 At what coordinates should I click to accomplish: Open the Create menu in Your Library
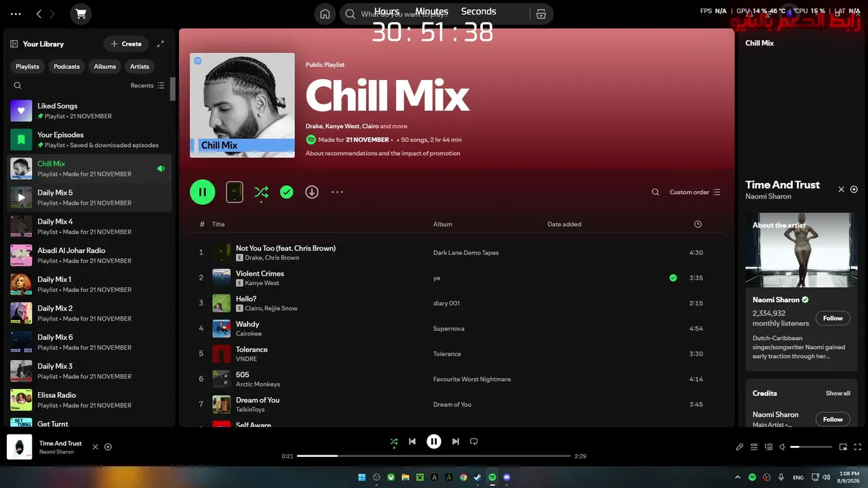point(126,44)
